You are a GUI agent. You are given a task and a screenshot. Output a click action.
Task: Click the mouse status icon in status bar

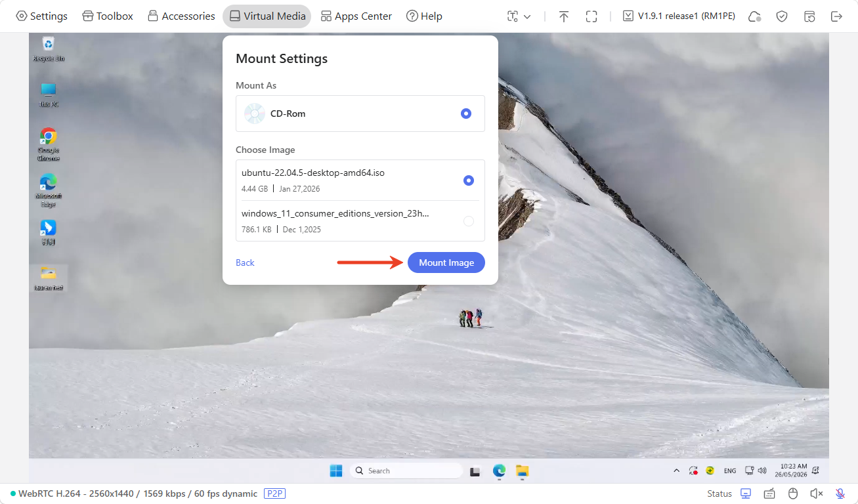click(x=792, y=493)
